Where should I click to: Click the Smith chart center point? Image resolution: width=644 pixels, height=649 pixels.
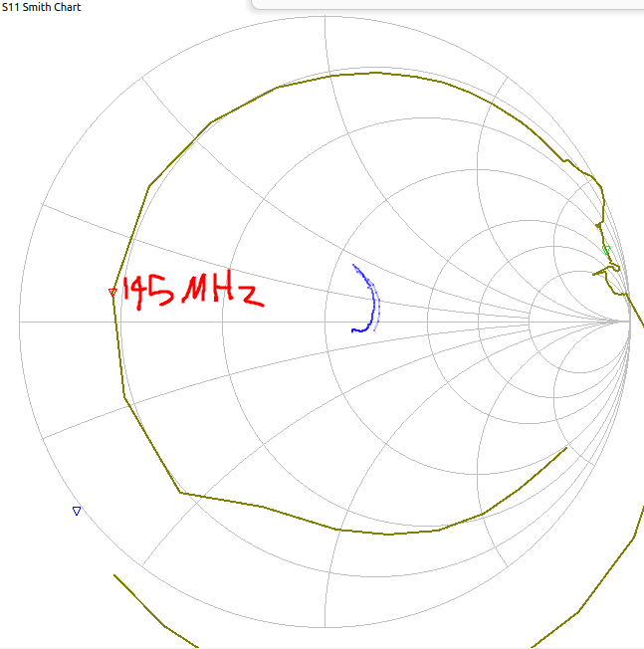click(x=325, y=323)
